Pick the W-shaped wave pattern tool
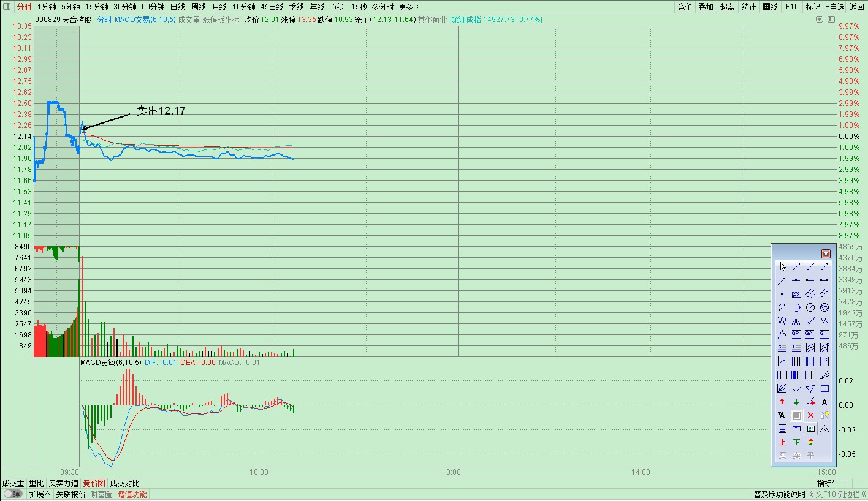The height and width of the screenshot is (501, 868). click(782, 321)
